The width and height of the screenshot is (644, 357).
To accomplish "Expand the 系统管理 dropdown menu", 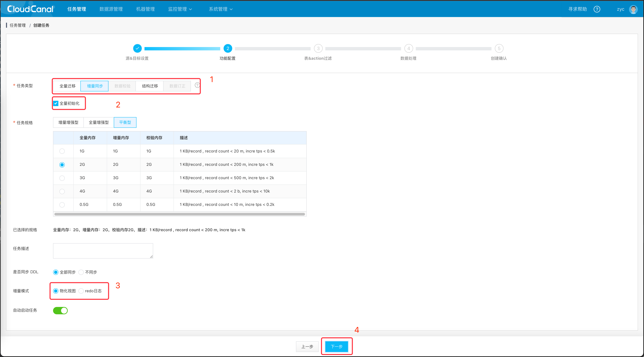I will pos(221,9).
